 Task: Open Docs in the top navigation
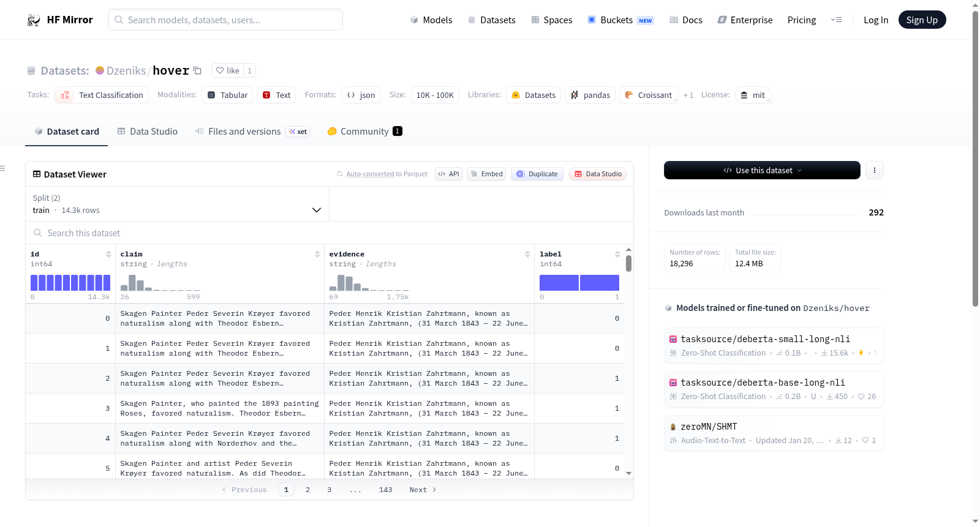point(686,20)
